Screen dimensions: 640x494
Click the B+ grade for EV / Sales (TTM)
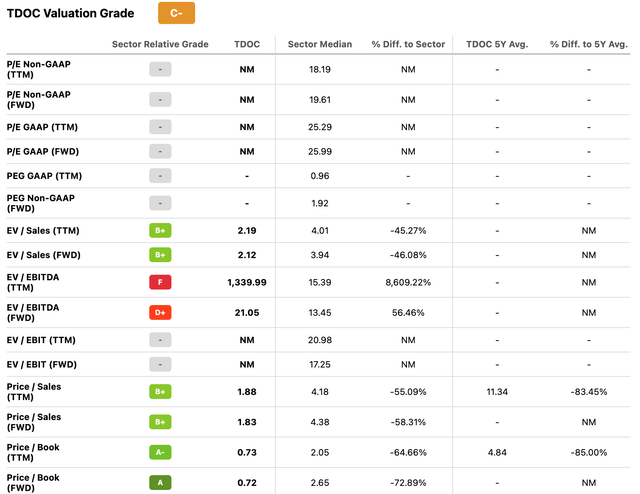(160, 230)
